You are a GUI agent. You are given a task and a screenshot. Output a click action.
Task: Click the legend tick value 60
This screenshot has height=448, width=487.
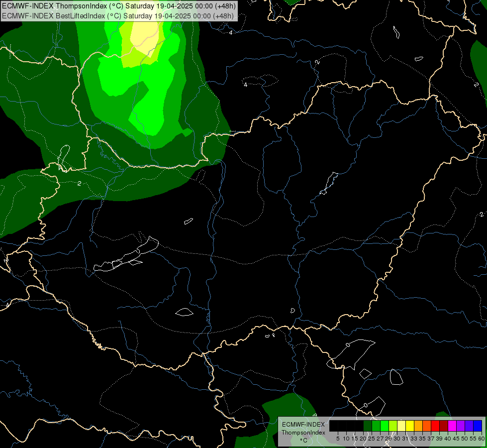click(x=482, y=439)
